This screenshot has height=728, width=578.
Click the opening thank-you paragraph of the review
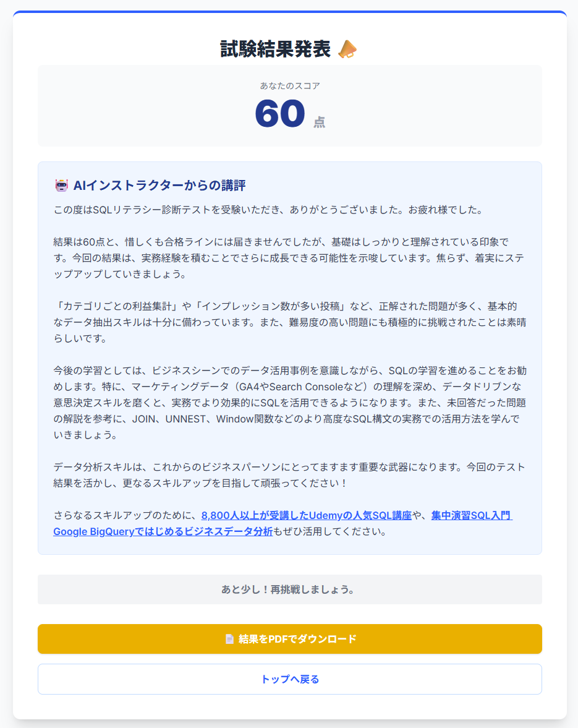coord(269,210)
